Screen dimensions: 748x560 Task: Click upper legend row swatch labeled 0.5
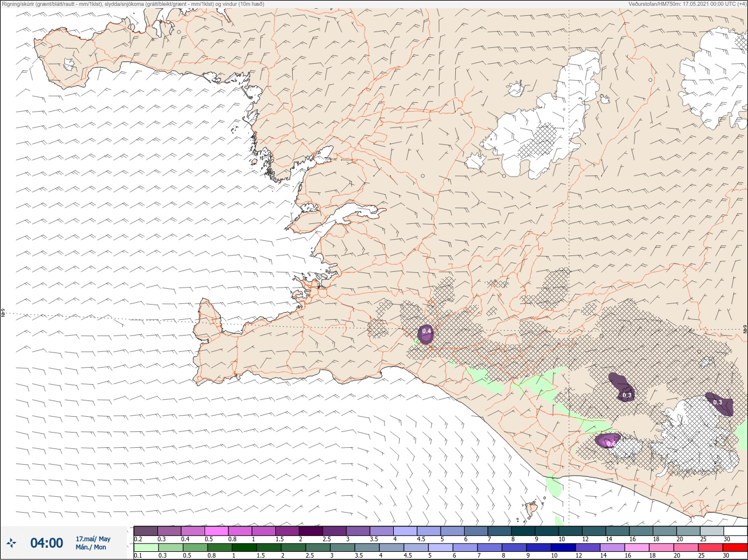216,531
